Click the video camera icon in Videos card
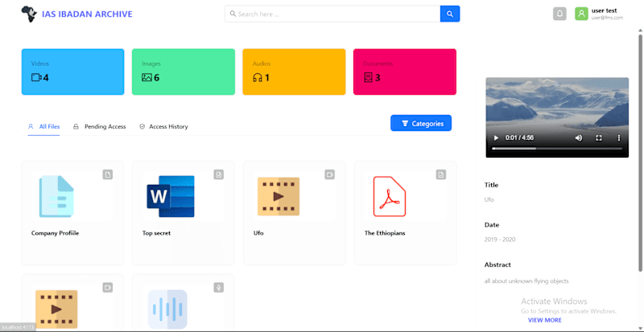Viewport: 644px width, 332px height. point(36,77)
